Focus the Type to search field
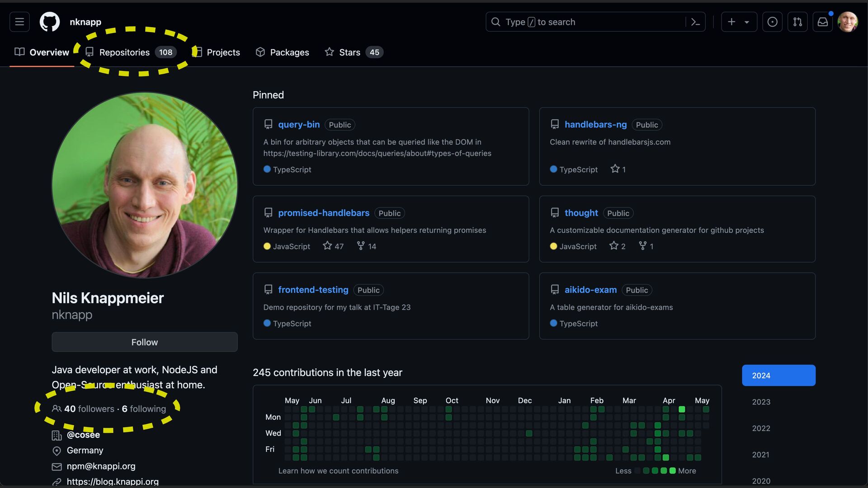The height and width of the screenshot is (488, 868). click(x=588, y=22)
